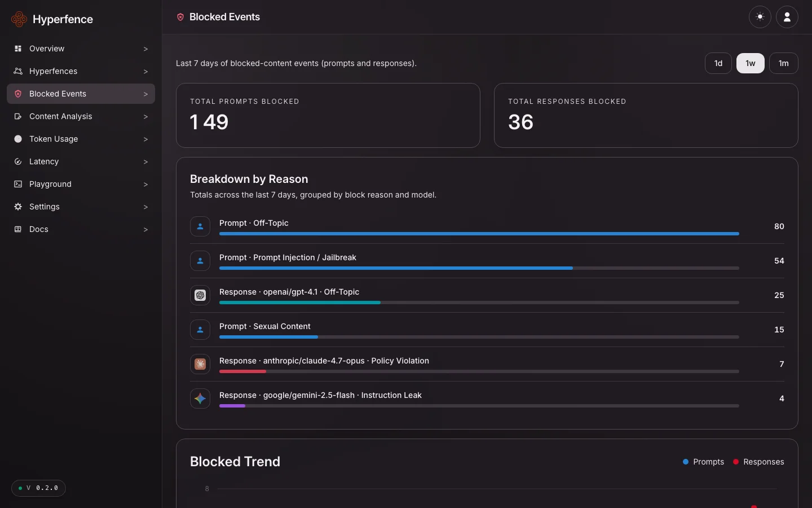This screenshot has height=508, width=812.
Task: Click the count 25 for gpt-4.1
Action: click(779, 295)
